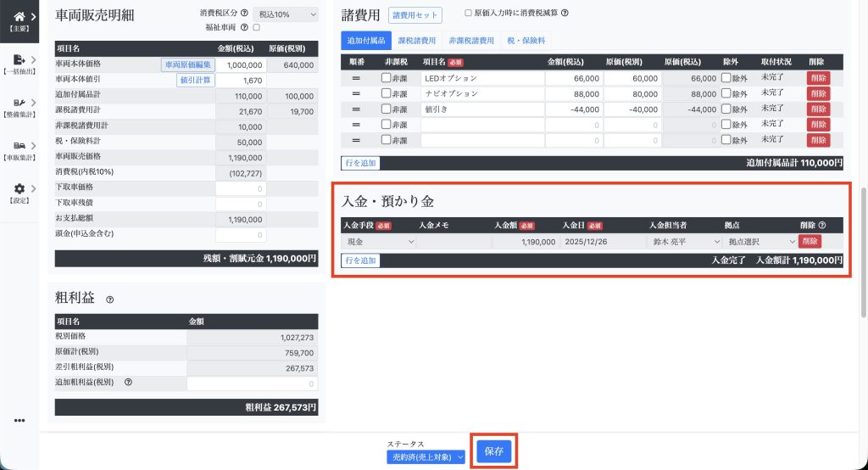Toggle 除外 checkbox on the 値引き row
Screen dimensions: 868x470
coord(726,109)
